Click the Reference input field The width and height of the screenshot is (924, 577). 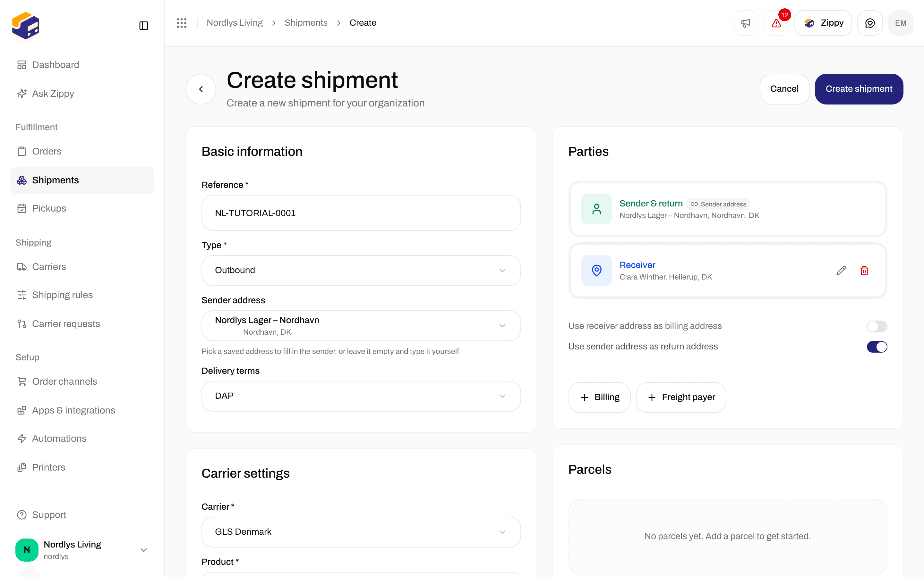pyautogui.click(x=361, y=213)
